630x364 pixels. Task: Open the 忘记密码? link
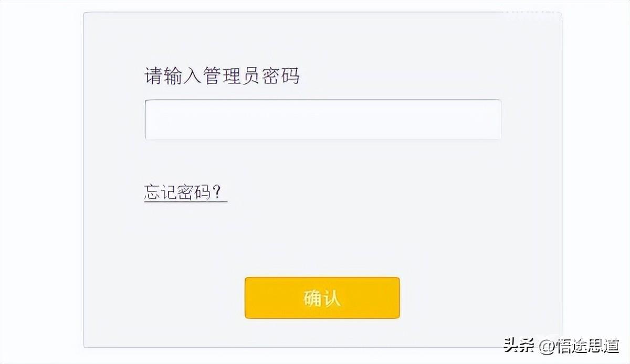point(185,192)
